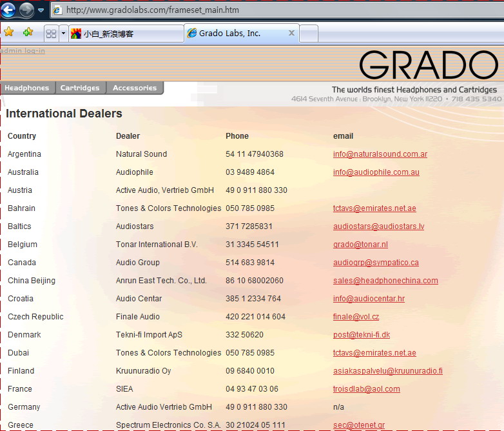Open Quick Tabs grid icon
This screenshot has height=431, width=504.
click(x=51, y=34)
